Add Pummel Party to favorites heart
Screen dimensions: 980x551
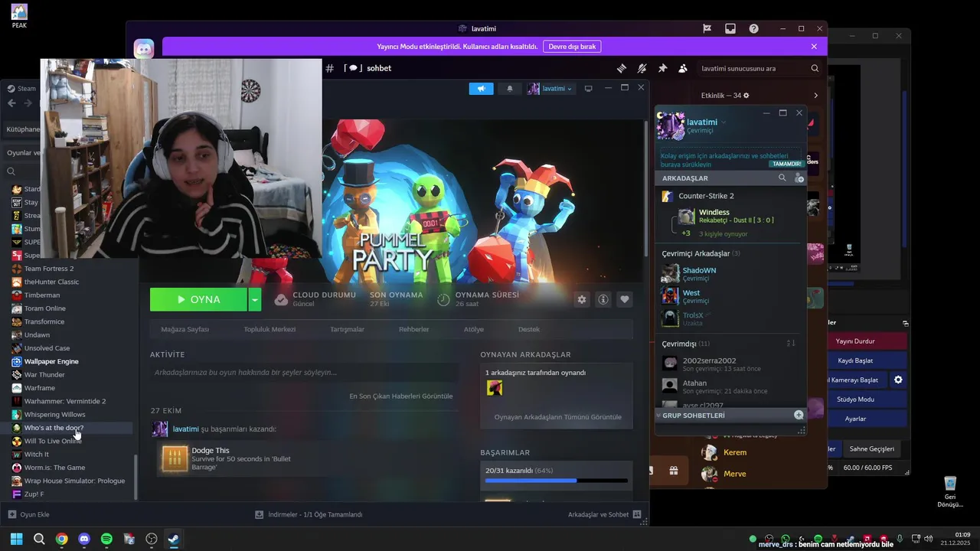[625, 300]
